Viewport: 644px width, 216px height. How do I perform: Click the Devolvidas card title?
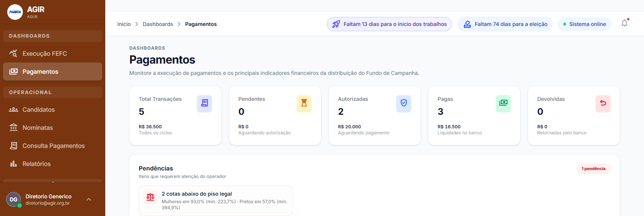551,99
